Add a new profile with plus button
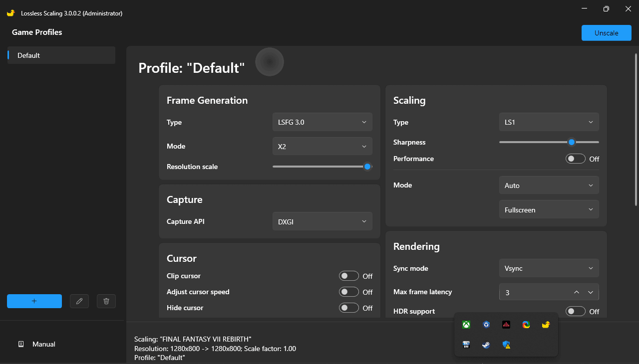Image resolution: width=639 pixels, height=364 pixels. click(x=34, y=301)
